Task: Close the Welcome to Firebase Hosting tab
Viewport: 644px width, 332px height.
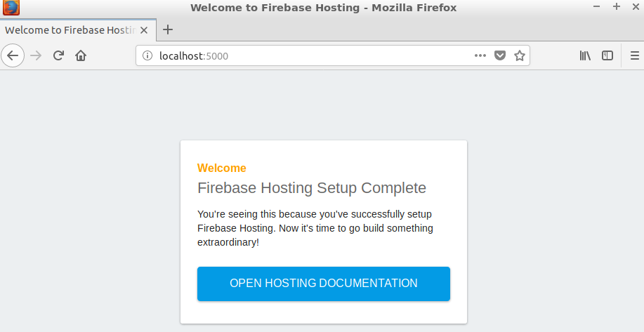Action: 144,30
